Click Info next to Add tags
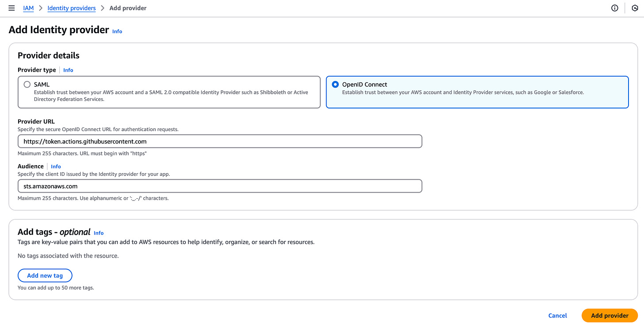Screen dimensions: 644x325 tap(98, 233)
